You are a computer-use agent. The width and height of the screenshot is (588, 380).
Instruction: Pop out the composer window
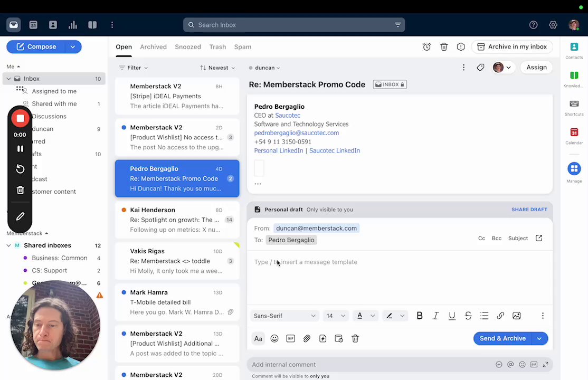pos(539,238)
